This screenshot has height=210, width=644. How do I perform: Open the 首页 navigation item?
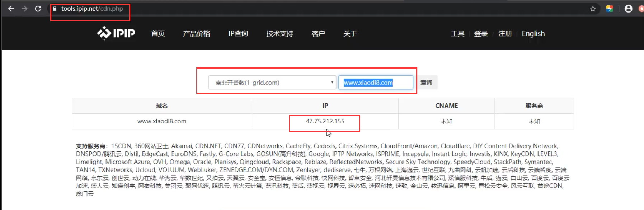[x=158, y=34]
